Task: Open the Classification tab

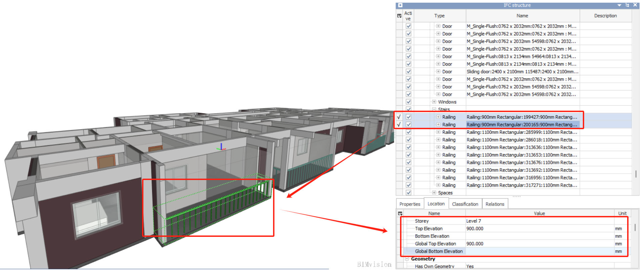Action: pyautogui.click(x=465, y=204)
